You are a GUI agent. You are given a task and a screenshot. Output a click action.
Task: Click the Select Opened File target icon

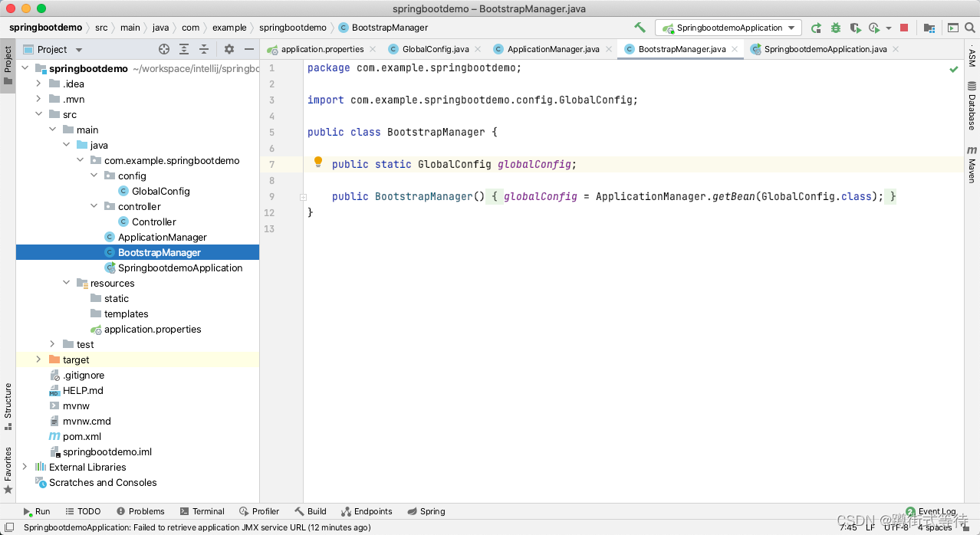click(x=164, y=49)
